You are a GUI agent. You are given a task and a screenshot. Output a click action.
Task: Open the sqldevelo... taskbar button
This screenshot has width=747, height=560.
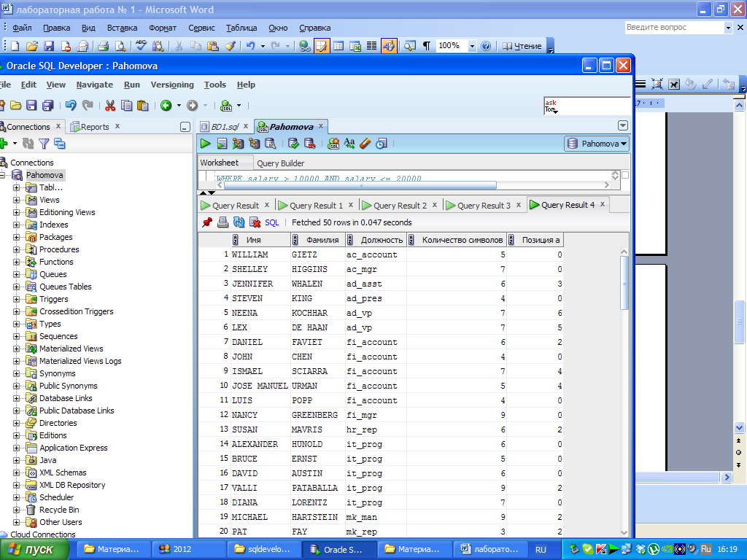[x=263, y=549]
